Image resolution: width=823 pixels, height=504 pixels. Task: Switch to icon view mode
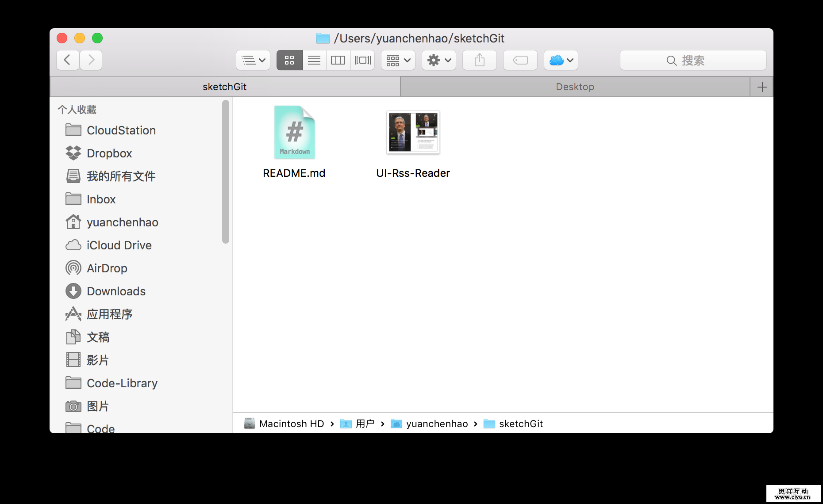pos(289,60)
